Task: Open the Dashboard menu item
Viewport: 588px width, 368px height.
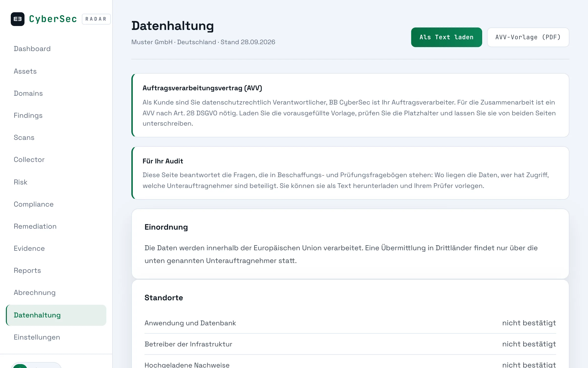Action: coord(32,49)
